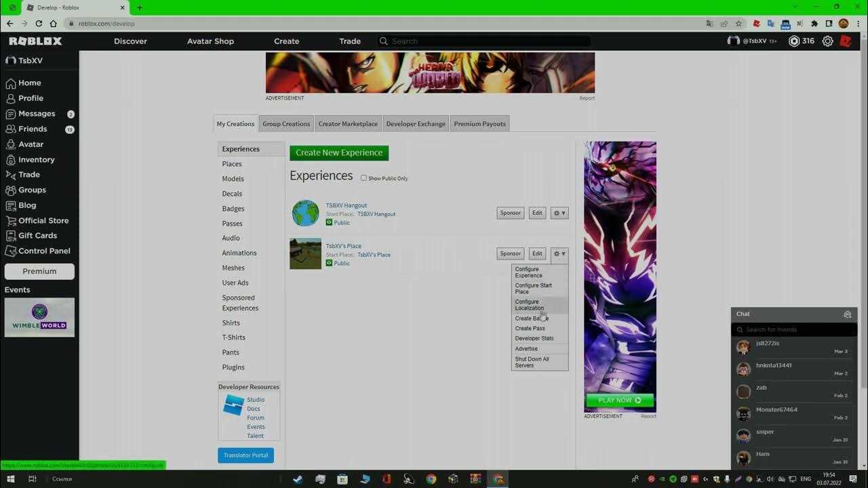Choose Configure Experience from the menu

click(540, 272)
